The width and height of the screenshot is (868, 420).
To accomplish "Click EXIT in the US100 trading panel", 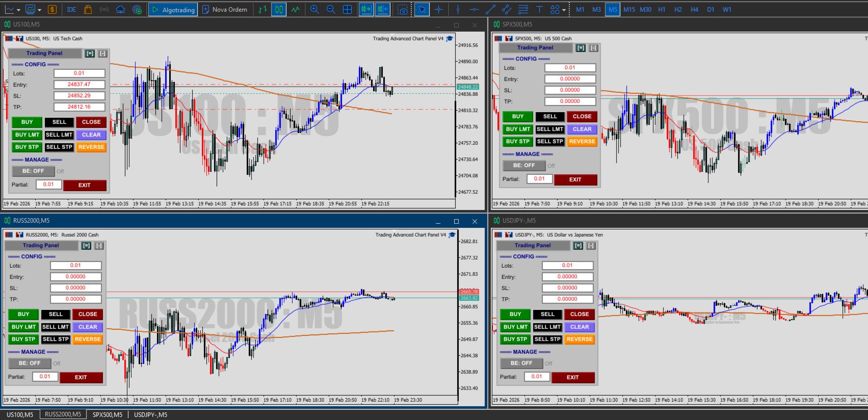I will pyautogui.click(x=85, y=186).
